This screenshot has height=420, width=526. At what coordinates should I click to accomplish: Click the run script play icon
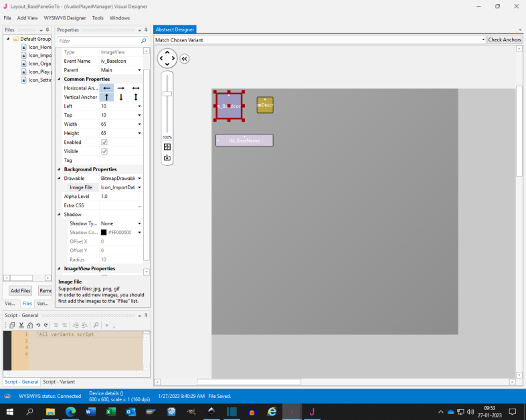point(107,325)
